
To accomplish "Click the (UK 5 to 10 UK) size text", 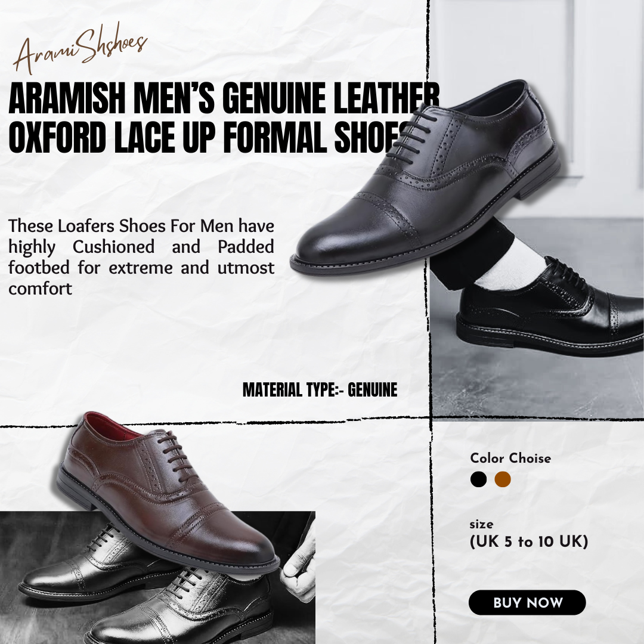I will (x=529, y=541).
